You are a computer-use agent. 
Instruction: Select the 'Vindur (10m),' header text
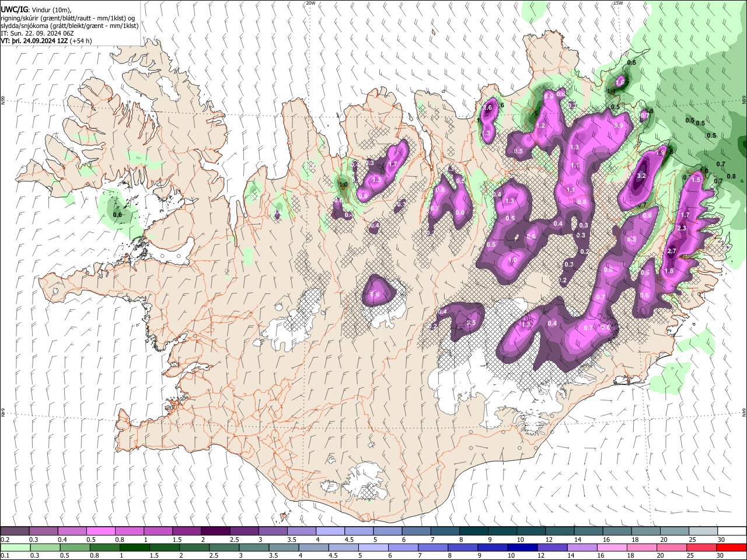pyautogui.click(x=51, y=9)
